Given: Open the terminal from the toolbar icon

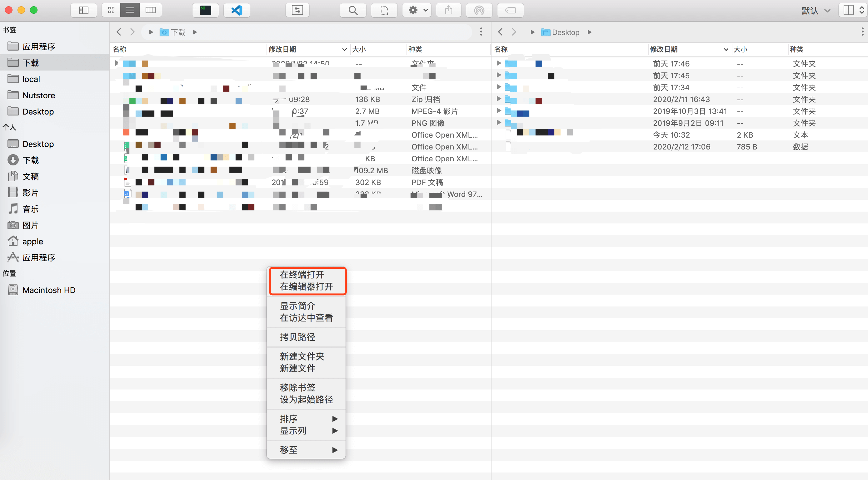Looking at the screenshot, I should click(205, 10).
